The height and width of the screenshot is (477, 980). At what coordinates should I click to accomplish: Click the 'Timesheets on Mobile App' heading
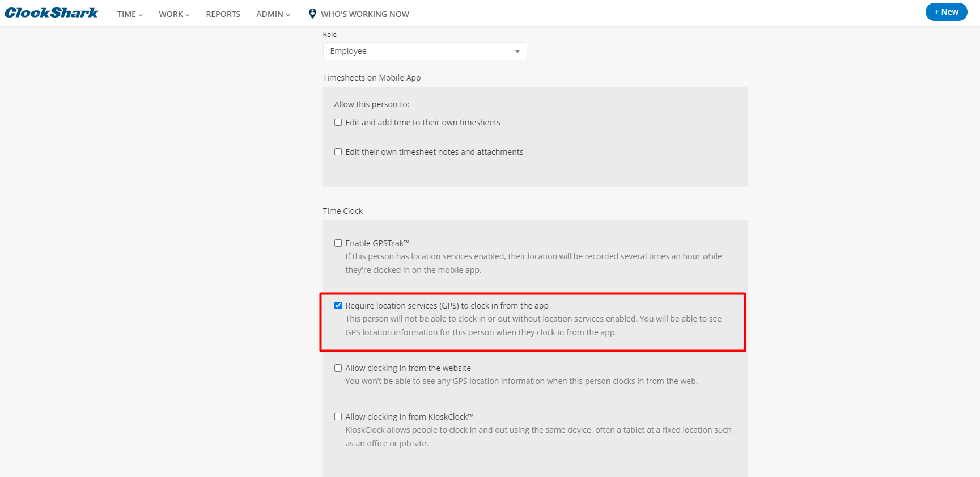pos(372,78)
